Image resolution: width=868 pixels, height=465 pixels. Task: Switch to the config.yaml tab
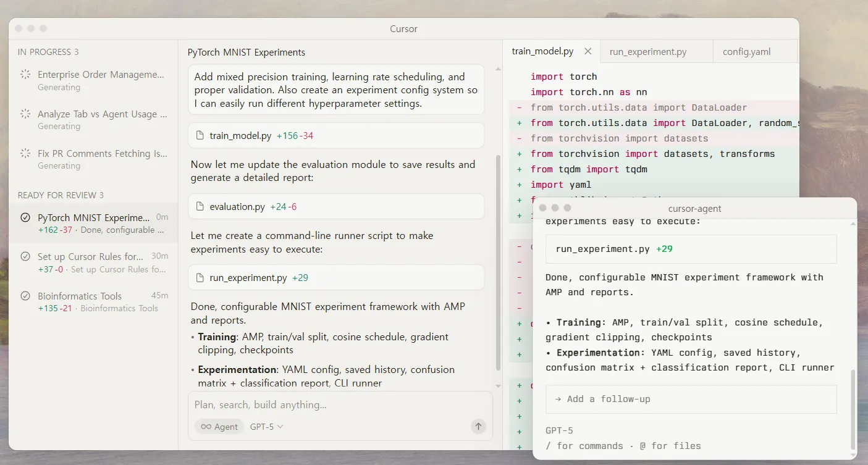[x=746, y=52]
